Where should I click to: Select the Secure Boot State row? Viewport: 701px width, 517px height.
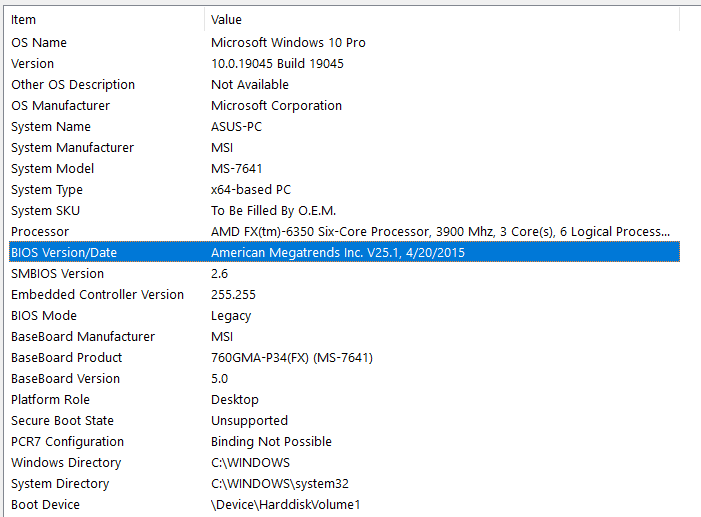344,420
